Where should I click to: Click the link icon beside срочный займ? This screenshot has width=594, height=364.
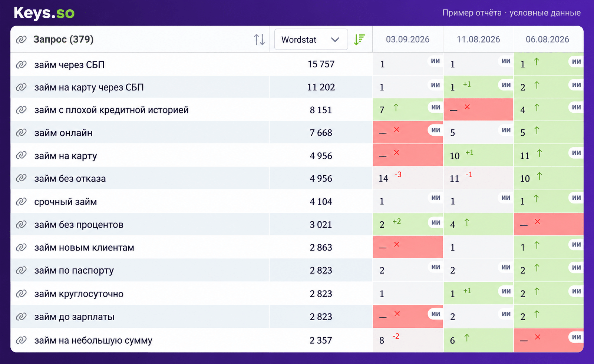pyautogui.click(x=21, y=202)
